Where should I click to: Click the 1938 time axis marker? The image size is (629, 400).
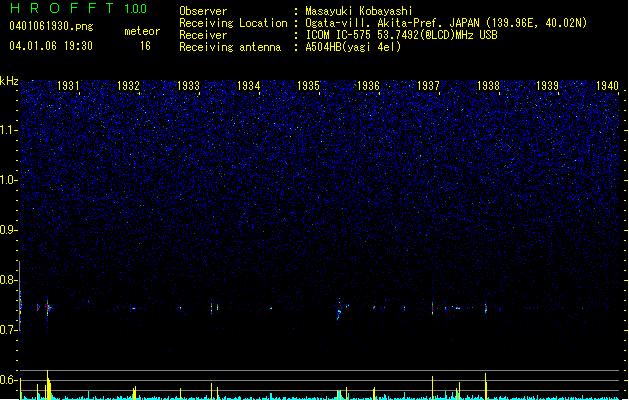pyautogui.click(x=488, y=85)
